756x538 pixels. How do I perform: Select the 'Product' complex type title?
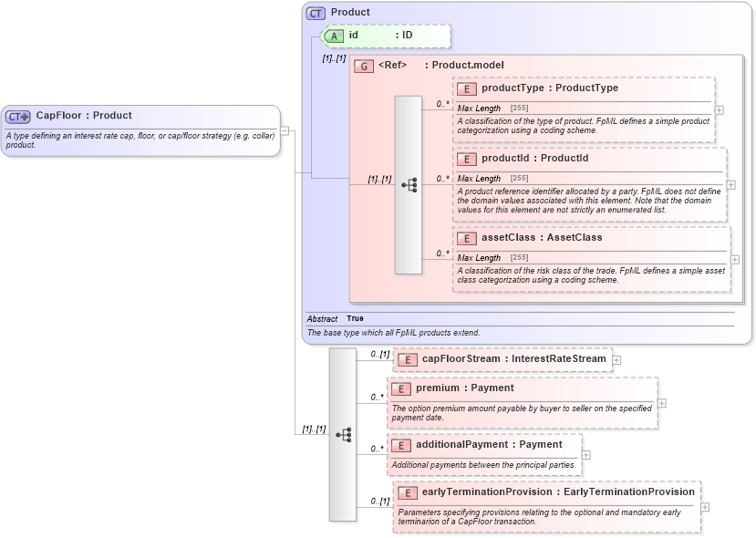pos(350,13)
